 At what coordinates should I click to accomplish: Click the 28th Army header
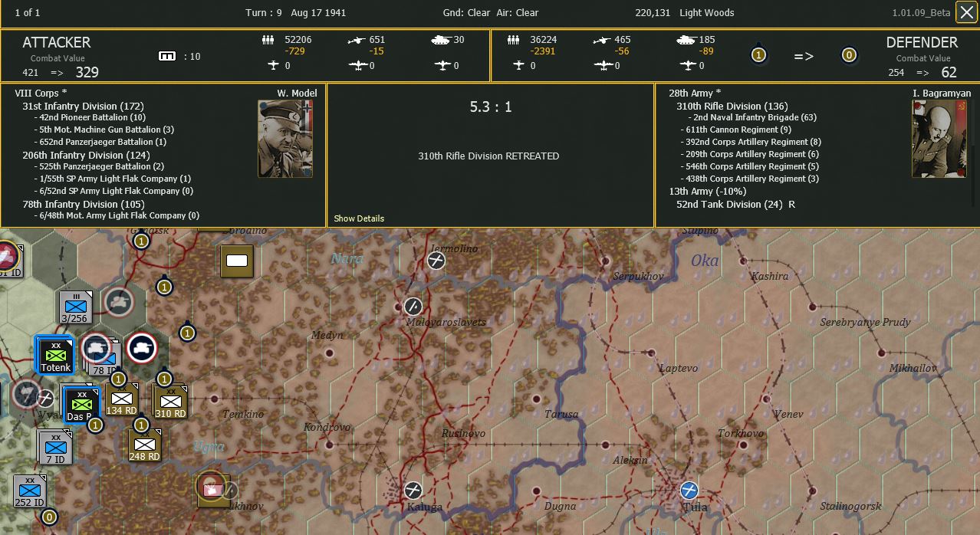[696, 94]
